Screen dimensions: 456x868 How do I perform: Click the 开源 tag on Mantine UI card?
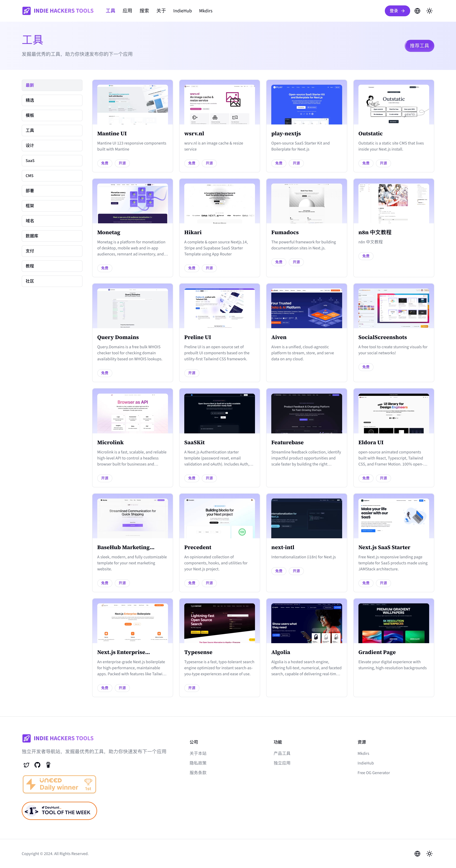point(122,163)
